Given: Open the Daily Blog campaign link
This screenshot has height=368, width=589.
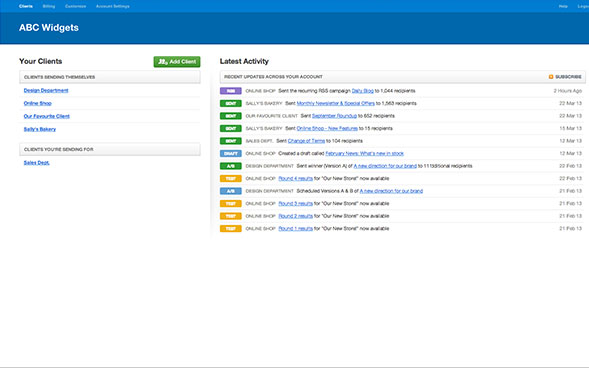Looking at the screenshot, I should pyautogui.click(x=362, y=91).
